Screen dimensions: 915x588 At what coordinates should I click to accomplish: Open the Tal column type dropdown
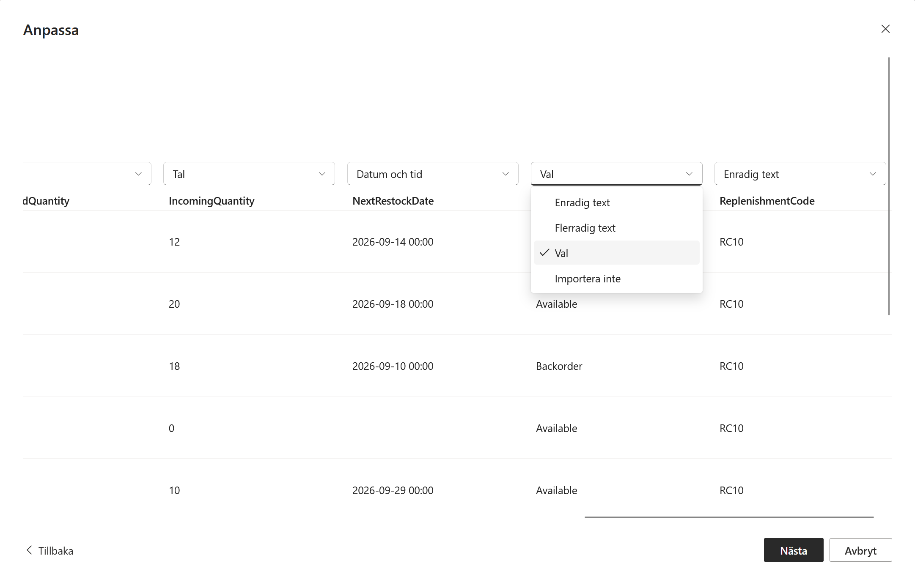[x=249, y=174]
